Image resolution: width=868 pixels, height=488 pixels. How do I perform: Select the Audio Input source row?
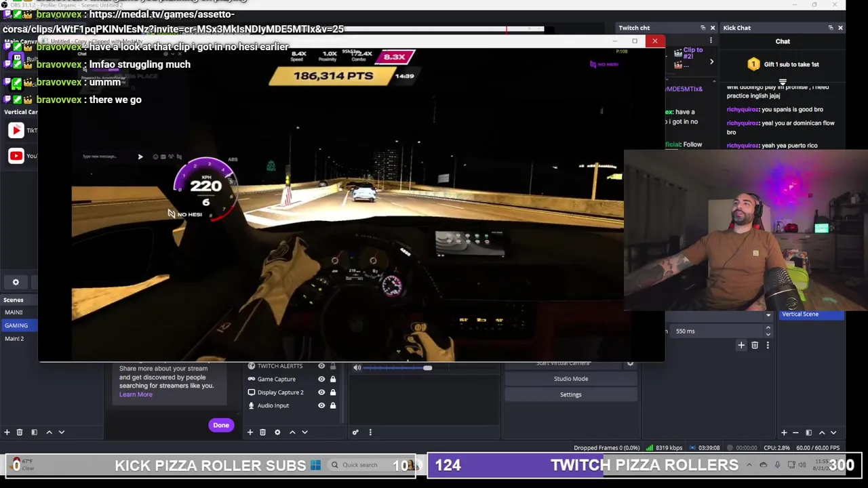tap(292, 405)
